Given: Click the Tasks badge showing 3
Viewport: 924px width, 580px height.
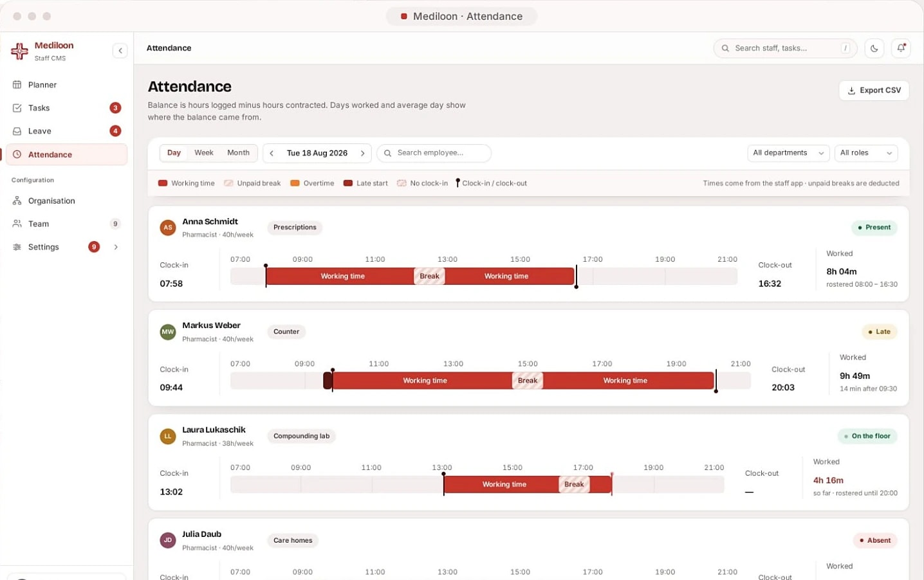Looking at the screenshot, I should coord(115,108).
